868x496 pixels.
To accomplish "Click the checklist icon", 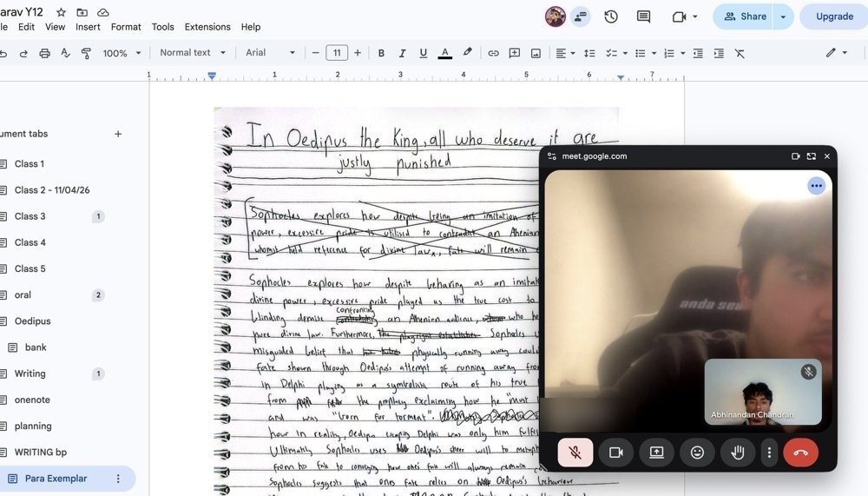I will tap(611, 53).
